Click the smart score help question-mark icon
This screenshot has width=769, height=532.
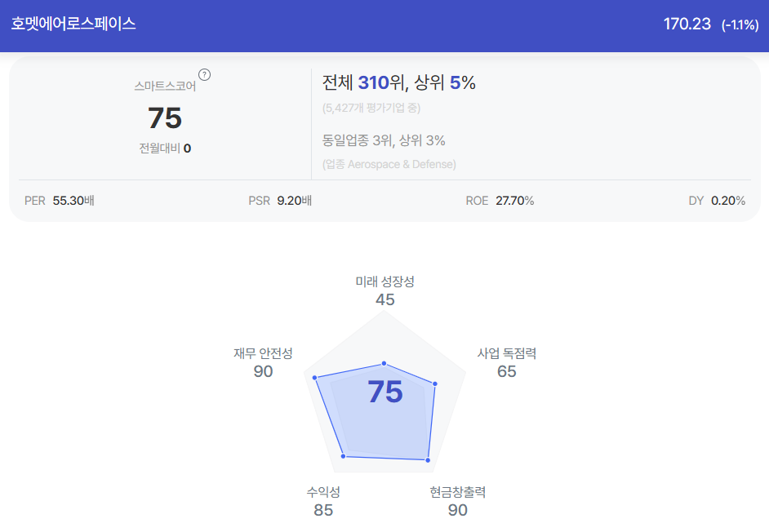click(x=205, y=75)
